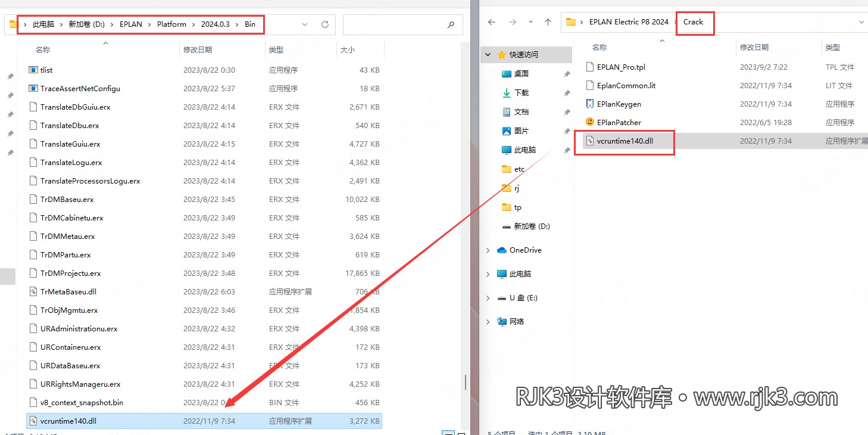The width and height of the screenshot is (868, 435).
Task: Sort Bin files by 修改日期 column
Action: [x=198, y=50]
